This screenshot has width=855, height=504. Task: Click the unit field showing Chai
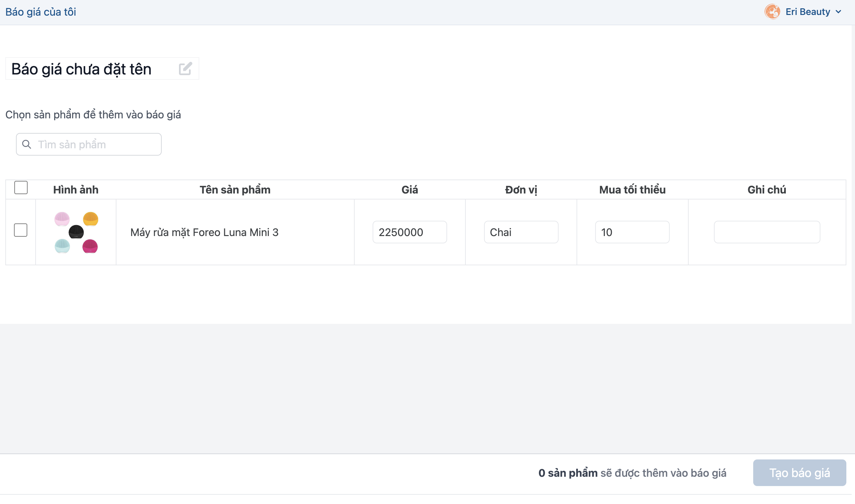click(x=521, y=232)
